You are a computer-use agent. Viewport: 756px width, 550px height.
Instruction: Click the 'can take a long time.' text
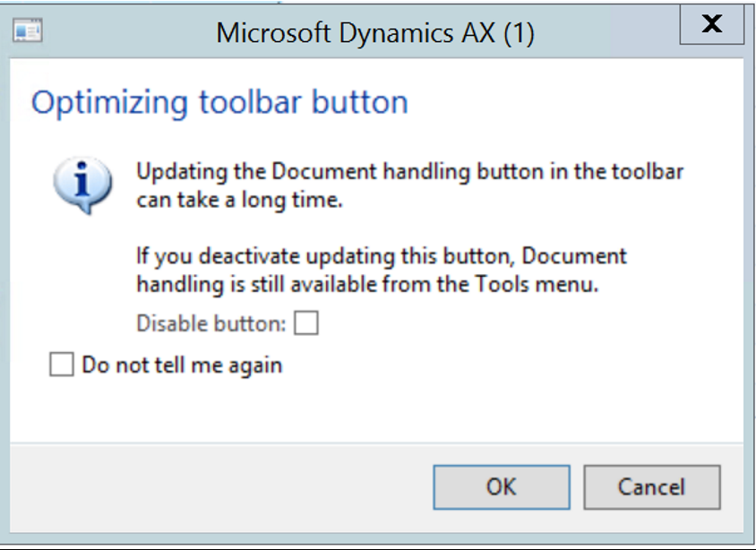pyautogui.click(x=240, y=200)
